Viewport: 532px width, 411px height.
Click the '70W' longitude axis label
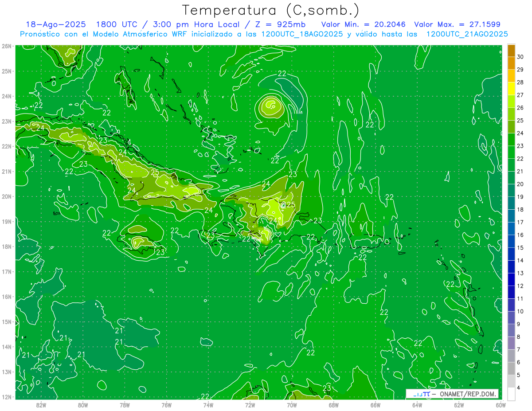(292, 404)
